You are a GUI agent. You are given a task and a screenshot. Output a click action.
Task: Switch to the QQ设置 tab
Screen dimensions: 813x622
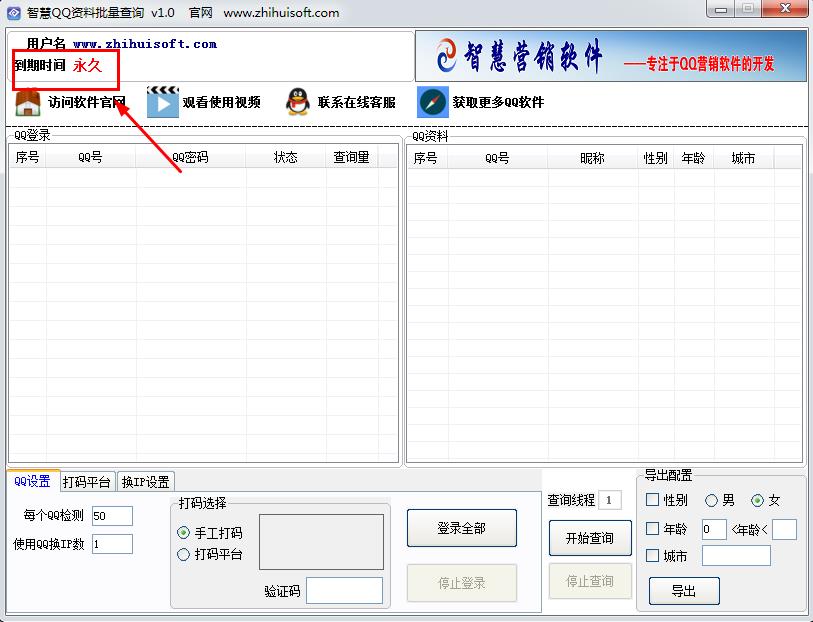point(32,481)
